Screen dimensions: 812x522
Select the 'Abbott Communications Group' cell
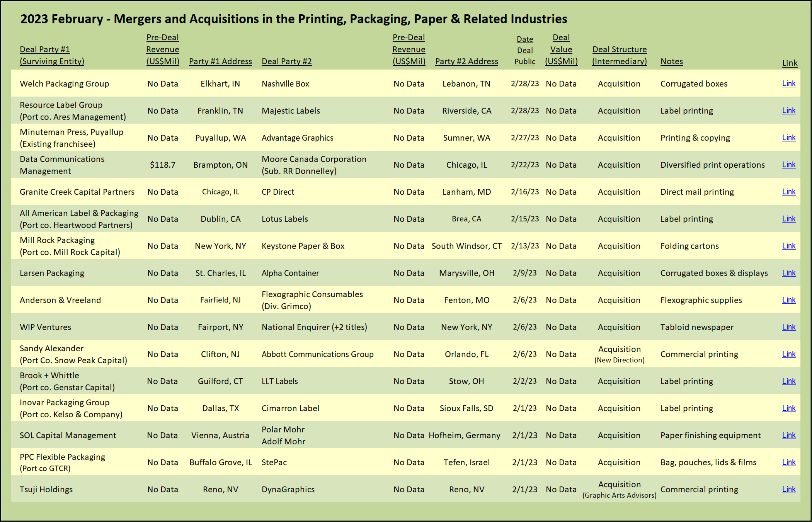317,354
